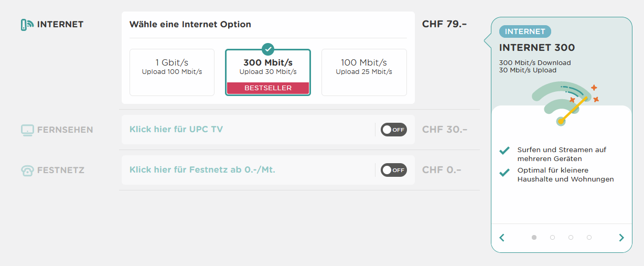Screen dimensions: 644x266
Task: Jump to the second carousel dot
Action: pos(552,238)
